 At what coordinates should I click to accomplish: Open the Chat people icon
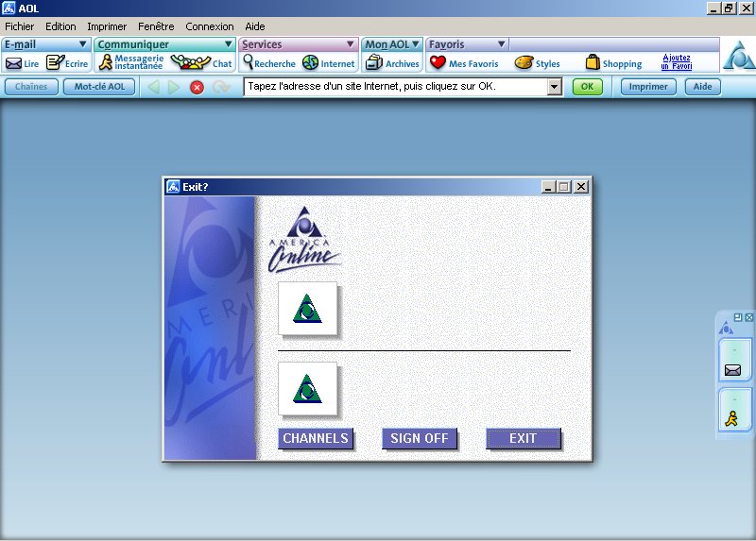click(x=191, y=62)
